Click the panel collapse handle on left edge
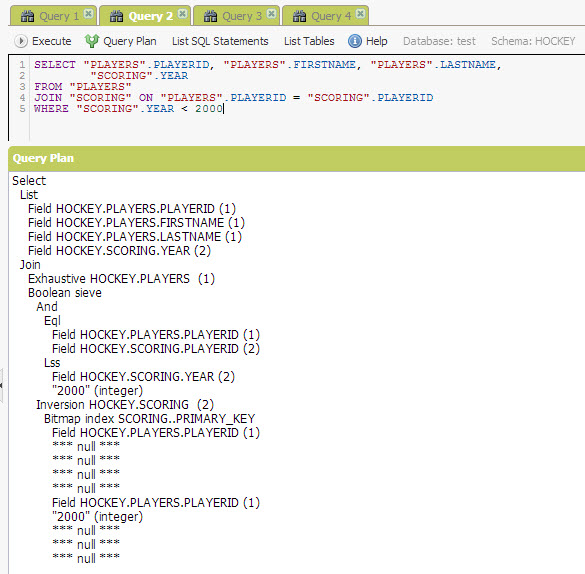 pyautogui.click(x=1, y=385)
